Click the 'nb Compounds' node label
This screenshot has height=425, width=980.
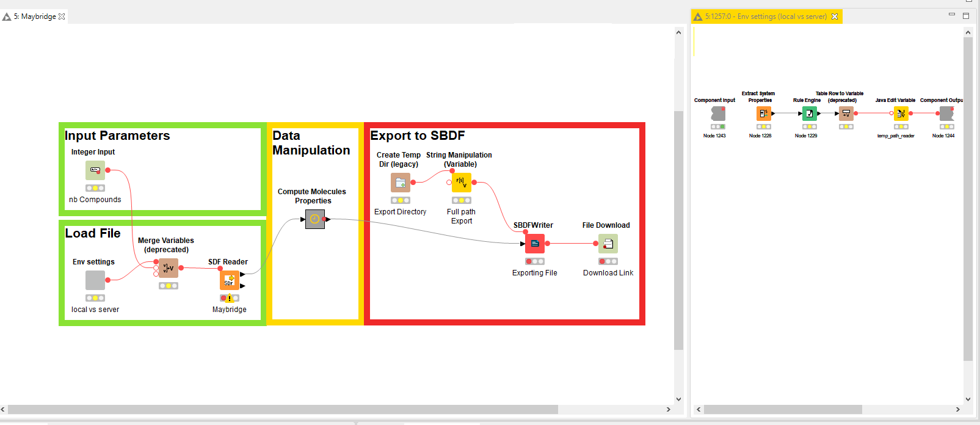(95, 200)
